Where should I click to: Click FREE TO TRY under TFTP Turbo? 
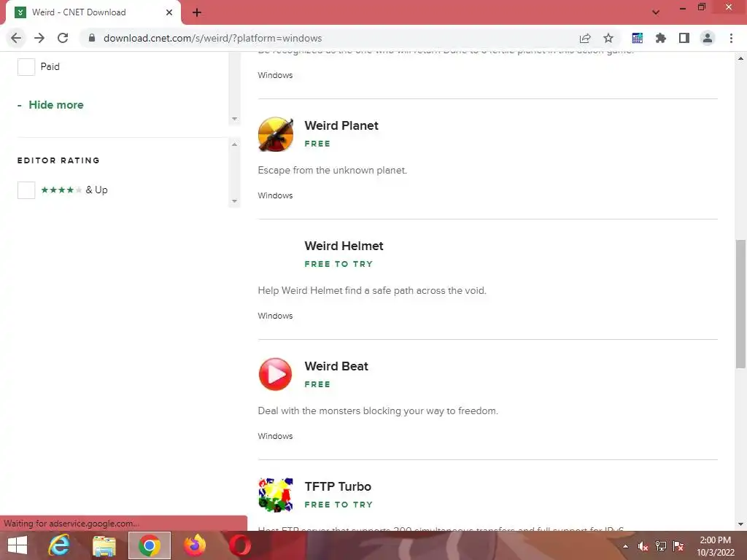click(x=338, y=505)
